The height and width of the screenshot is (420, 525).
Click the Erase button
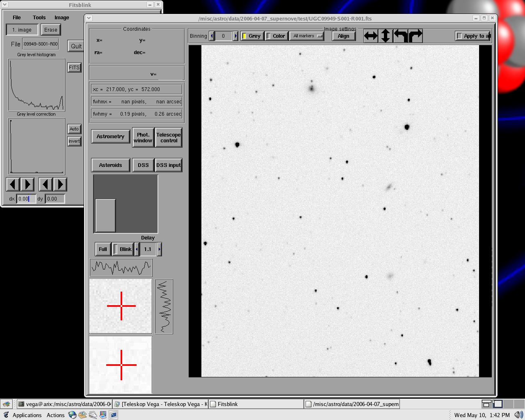(x=51, y=30)
